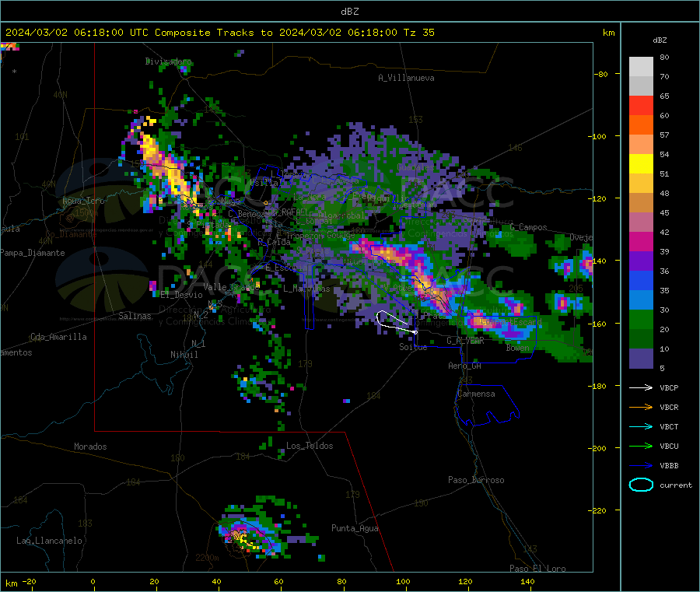Click the VBBB blue arrow legend icon
This screenshot has height=592, width=700.
click(641, 466)
